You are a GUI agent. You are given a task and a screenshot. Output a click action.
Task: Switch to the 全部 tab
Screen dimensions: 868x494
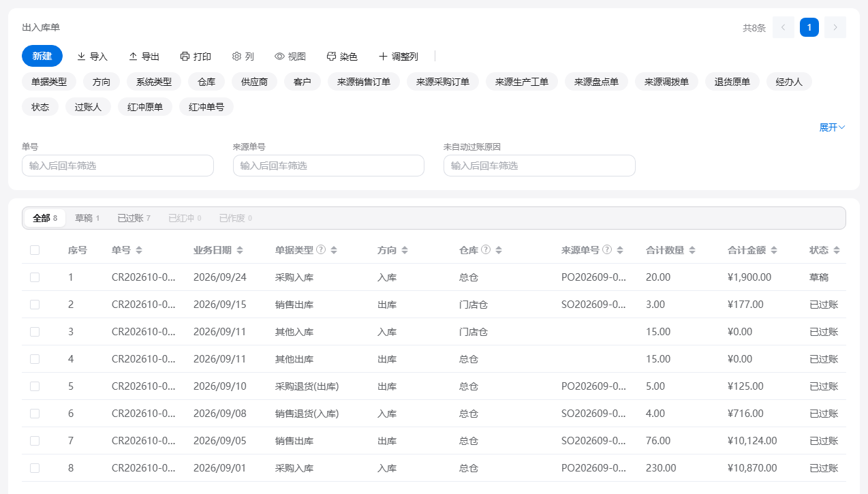(x=45, y=218)
